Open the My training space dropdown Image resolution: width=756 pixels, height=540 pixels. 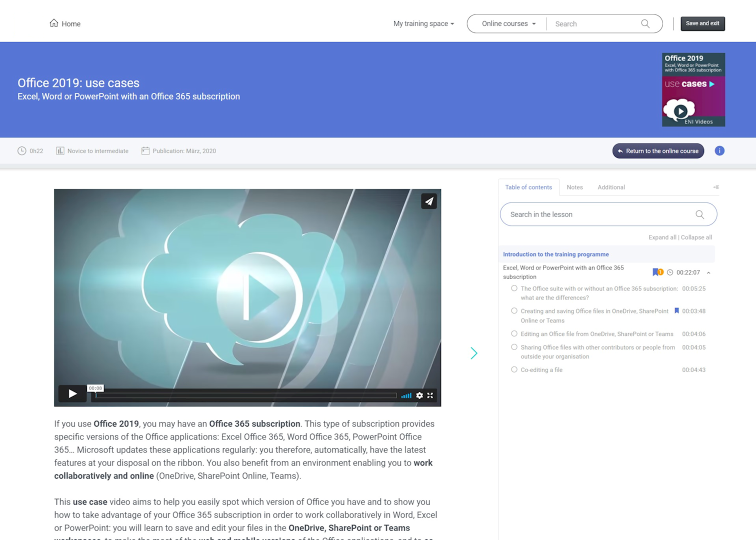pyautogui.click(x=423, y=23)
